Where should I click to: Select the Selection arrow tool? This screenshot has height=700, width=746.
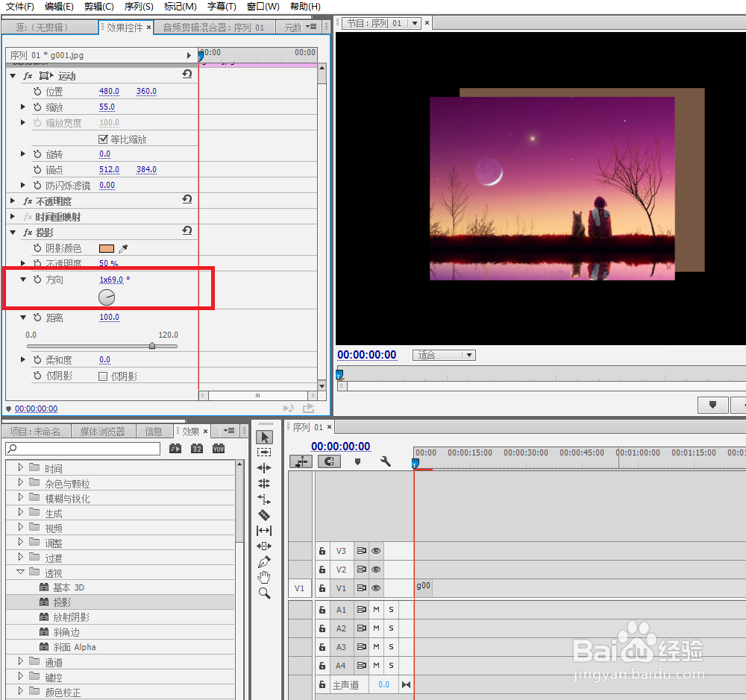point(265,437)
